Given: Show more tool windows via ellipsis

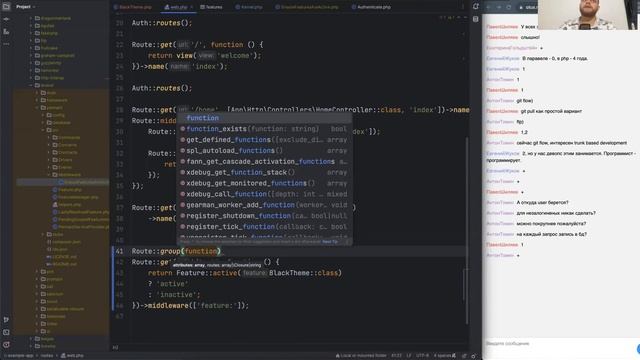Looking at the screenshot, I should [6, 44].
